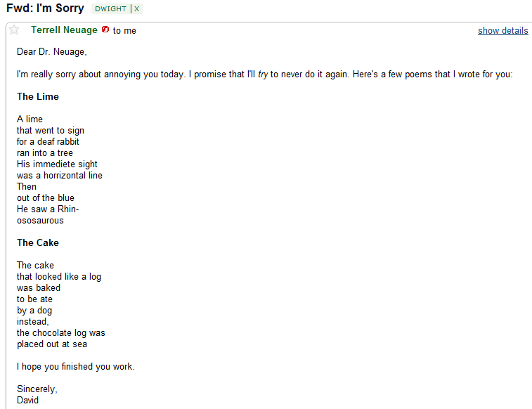Click the signature name David

28,400
